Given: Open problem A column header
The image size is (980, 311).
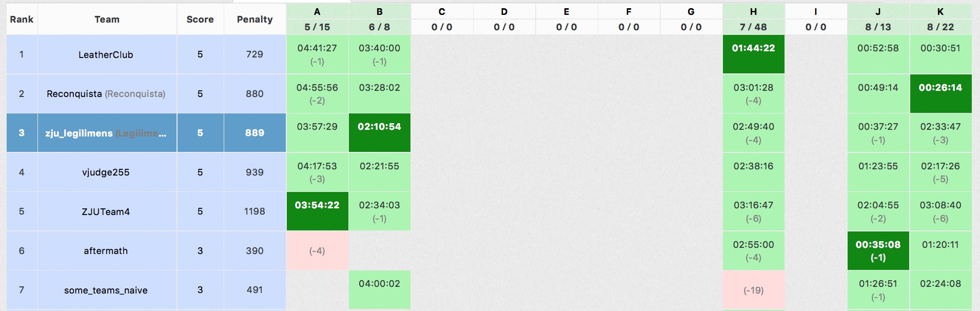Looking at the screenshot, I should (317, 12).
